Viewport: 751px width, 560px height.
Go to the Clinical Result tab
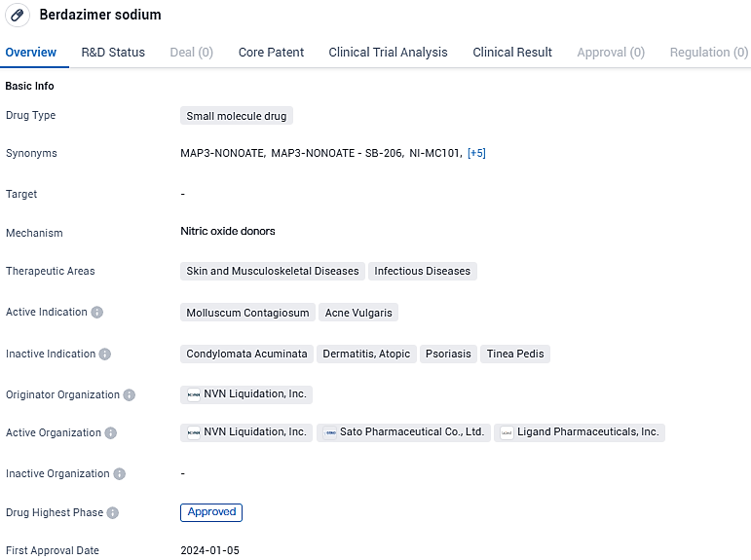(x=512, y=53)
